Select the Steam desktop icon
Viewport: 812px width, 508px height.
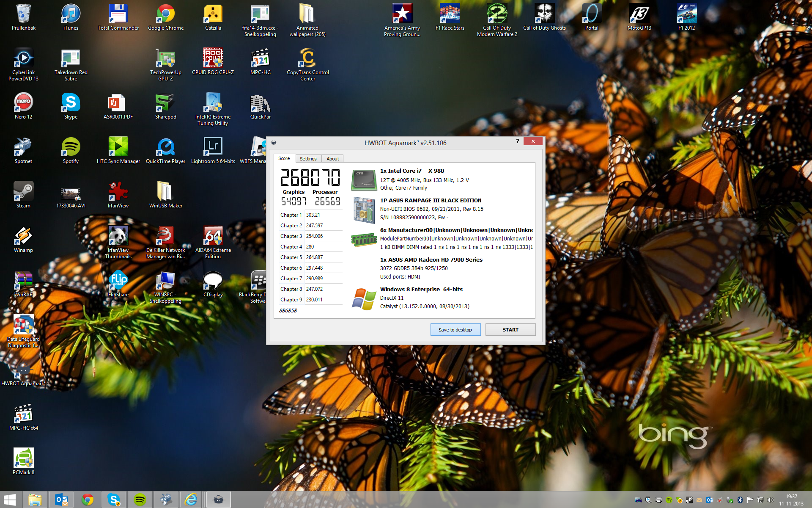click(24, 195)
